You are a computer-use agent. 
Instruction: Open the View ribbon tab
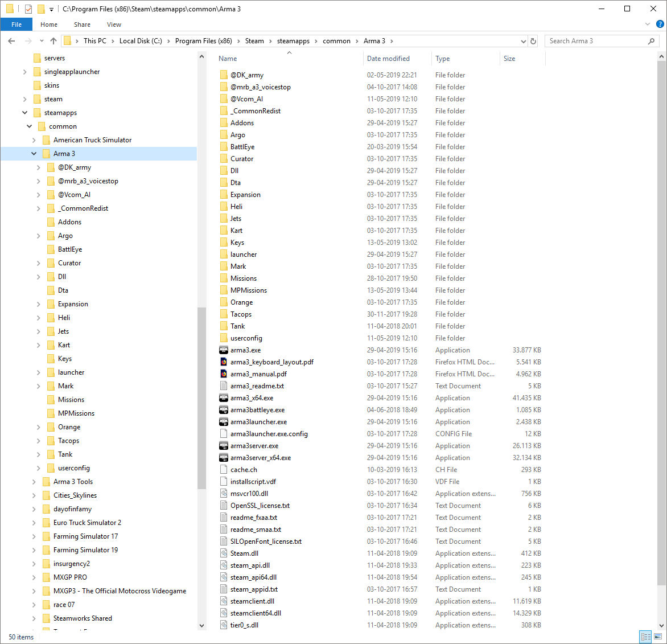(114, 24)
